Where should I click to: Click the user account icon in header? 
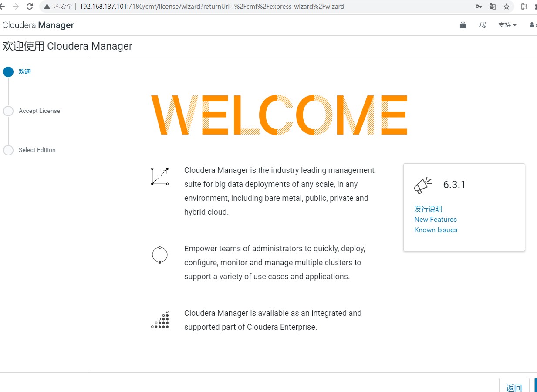[x=532, y=25]
